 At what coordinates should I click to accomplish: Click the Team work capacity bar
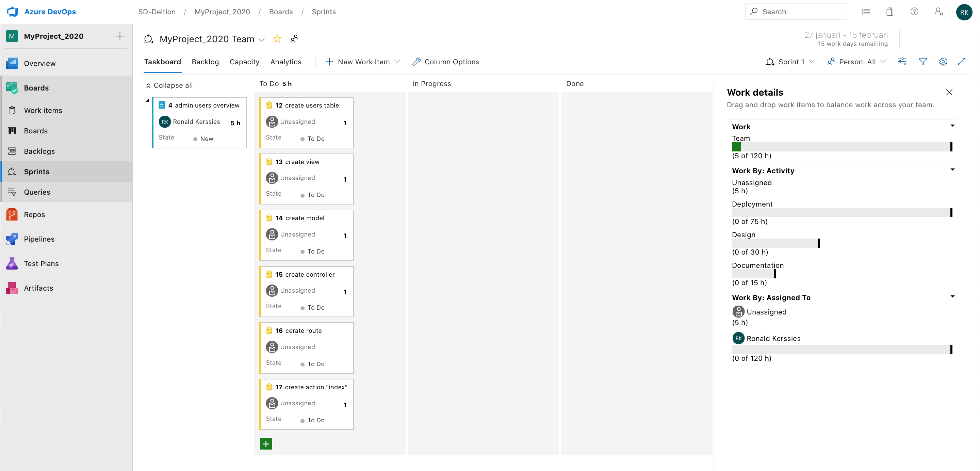842,147
